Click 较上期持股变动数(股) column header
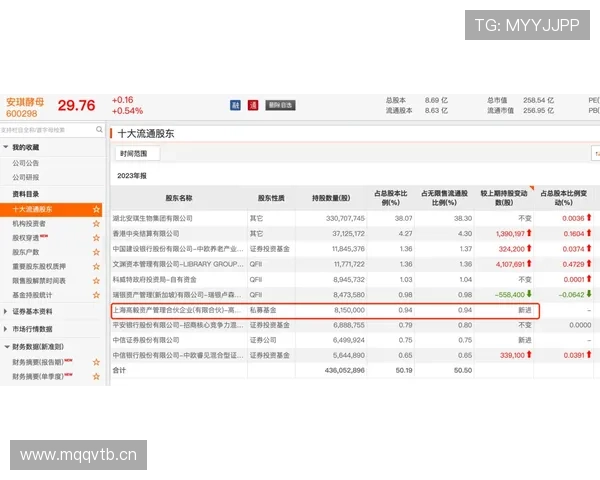600x480 pixels. coord(504,198)
